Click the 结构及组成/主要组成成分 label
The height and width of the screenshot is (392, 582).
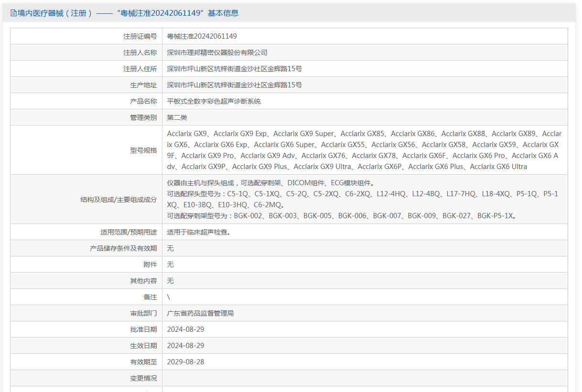point(119,199)
